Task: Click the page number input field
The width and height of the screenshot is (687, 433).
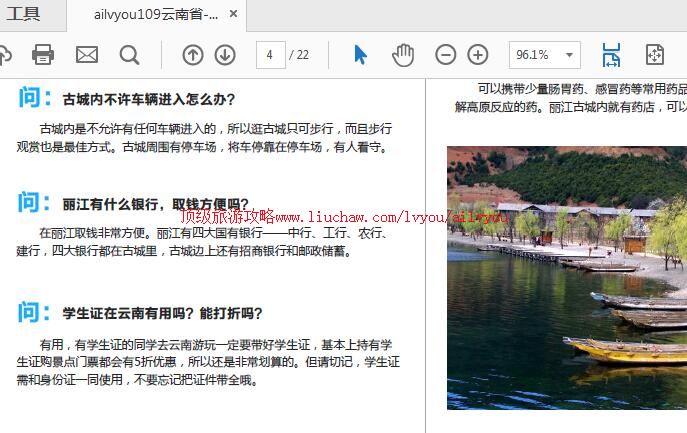Action: 270,55
